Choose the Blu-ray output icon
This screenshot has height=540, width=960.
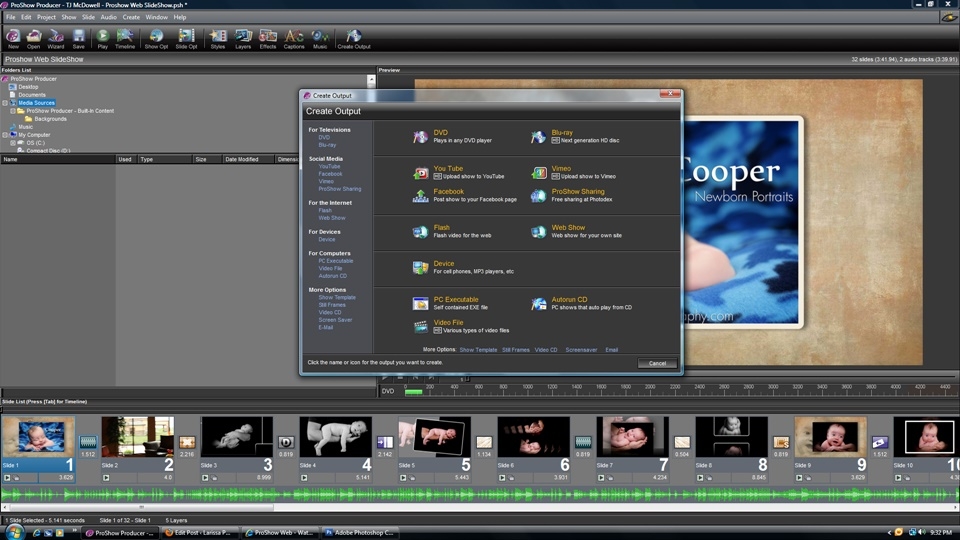538,137
